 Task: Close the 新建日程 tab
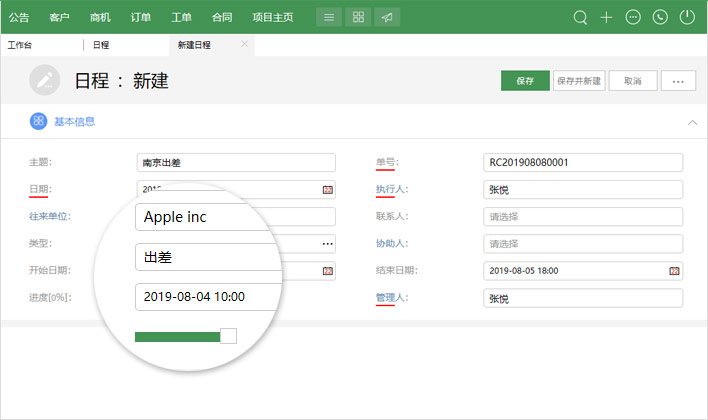coord(245,44)
